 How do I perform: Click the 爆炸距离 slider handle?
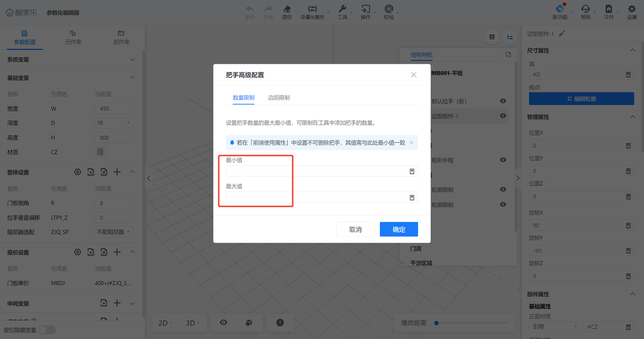pyautogui.click(x=436, y=323)
